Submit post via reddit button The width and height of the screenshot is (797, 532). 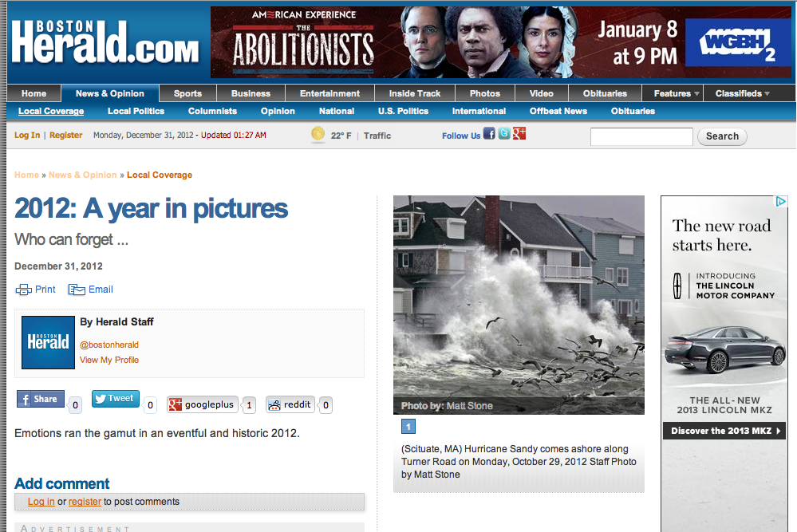point(290,404)
